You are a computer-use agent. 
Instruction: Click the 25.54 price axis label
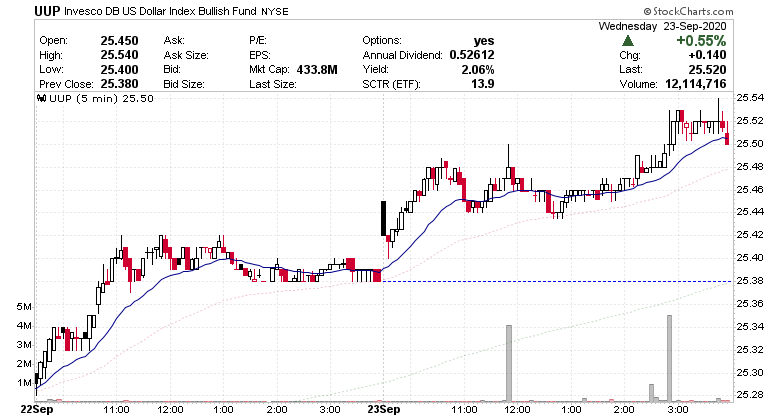coord(750,98)
